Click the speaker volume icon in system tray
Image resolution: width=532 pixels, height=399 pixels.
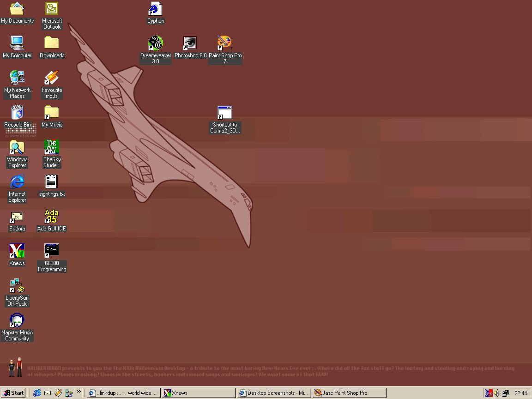[497, 393]
